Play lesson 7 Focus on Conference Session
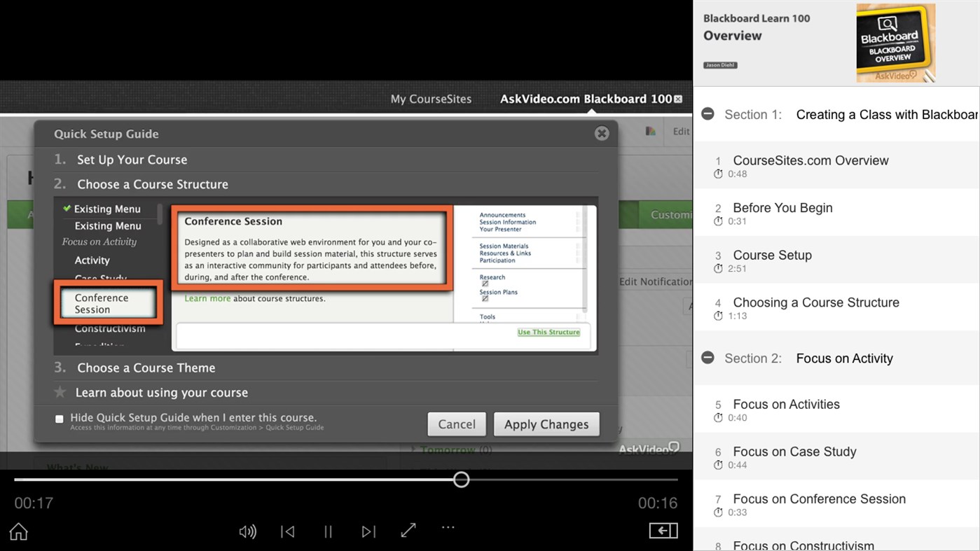Screen dimensions: 980x551 tap(836, 504)
